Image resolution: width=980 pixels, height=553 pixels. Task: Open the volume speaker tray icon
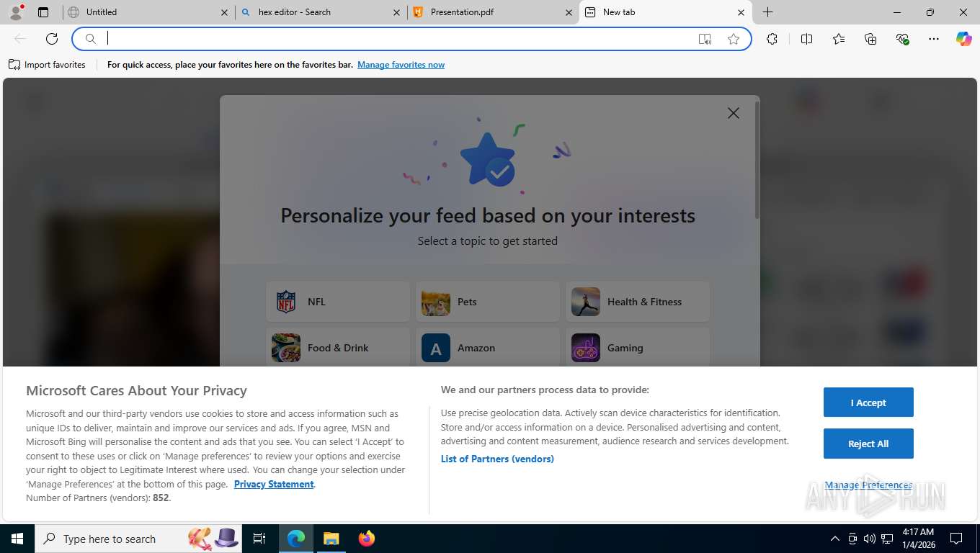coord(870,539)
